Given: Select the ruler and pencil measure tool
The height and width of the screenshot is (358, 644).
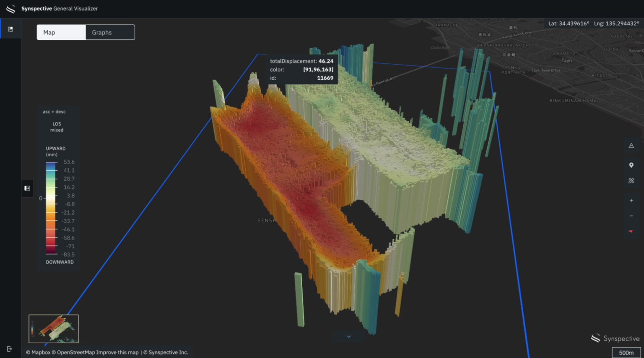Looking at the screenshot, I should tap(631, 180).
